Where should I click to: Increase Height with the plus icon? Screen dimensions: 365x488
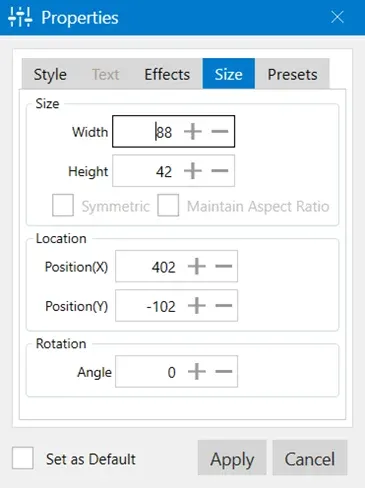tap(193, 171)
